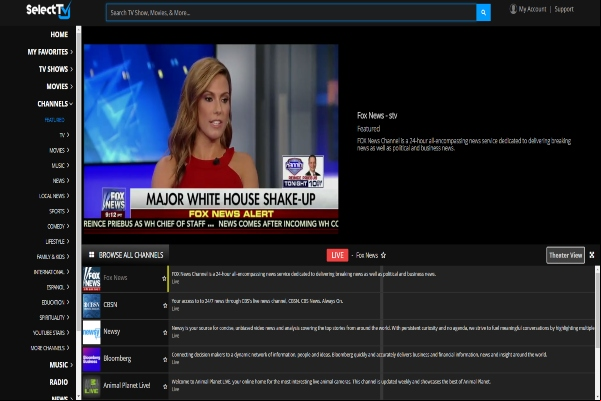Screen dimensions: 601x401
Task: Click the Fox News channel logo
Action: click(92, 279)
